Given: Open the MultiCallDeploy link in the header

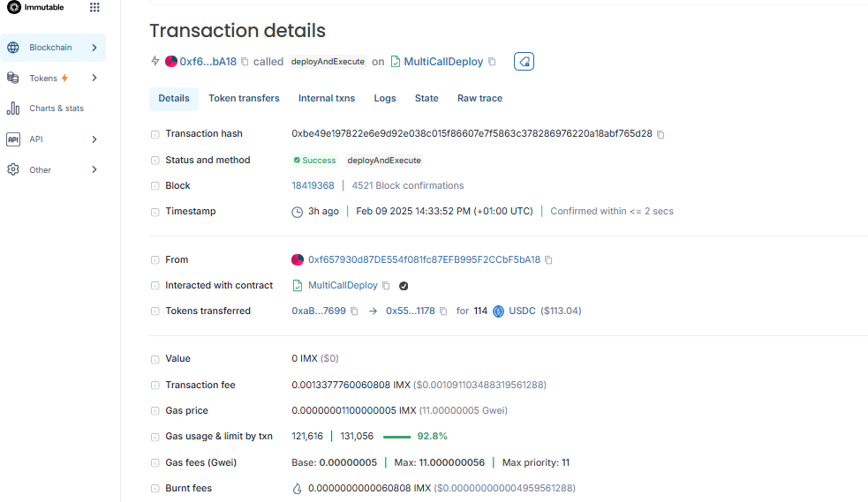Looking at the screenshot, I should click(x=443, y=62).
